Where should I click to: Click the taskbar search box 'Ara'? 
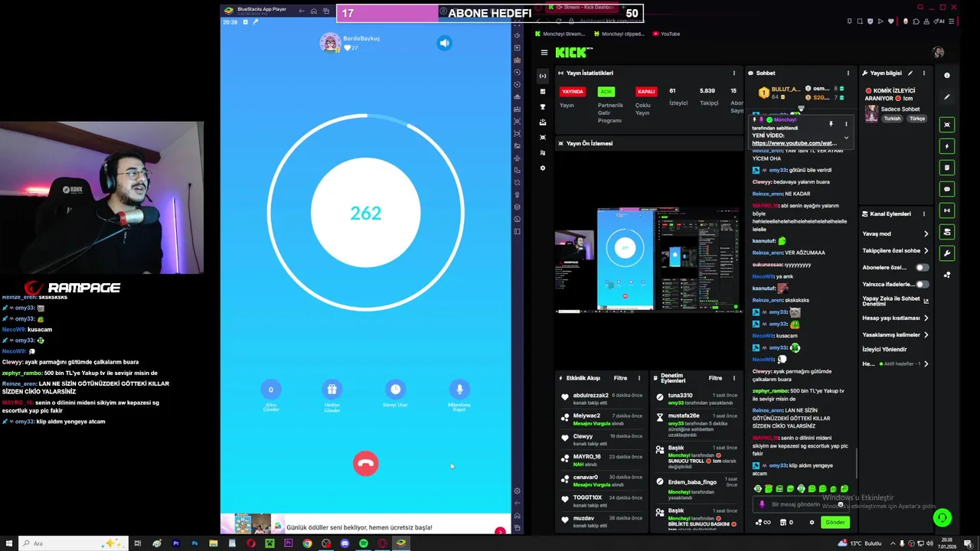(73, 543)
